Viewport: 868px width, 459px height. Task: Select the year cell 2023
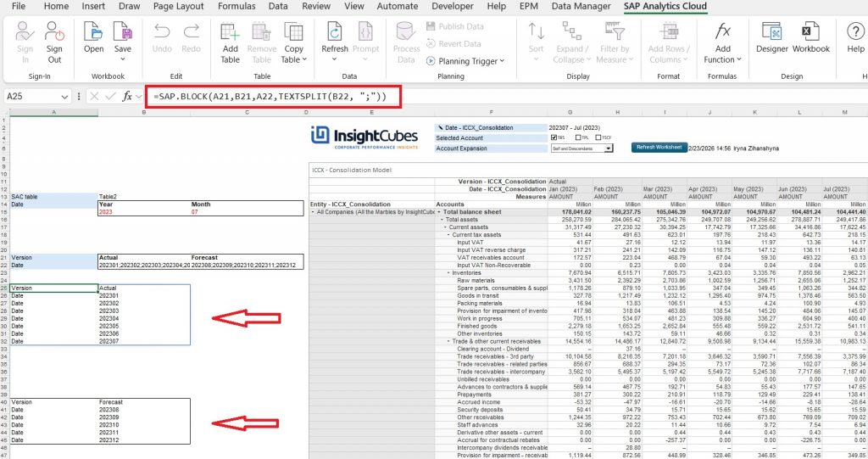[x=144, y=212]
